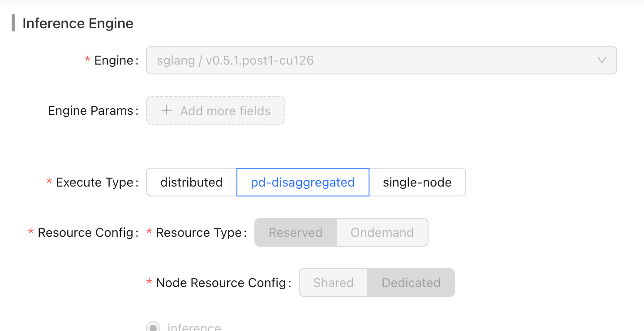Click the inference radio label text
The image size is (644, 331).
click(194, 327)
